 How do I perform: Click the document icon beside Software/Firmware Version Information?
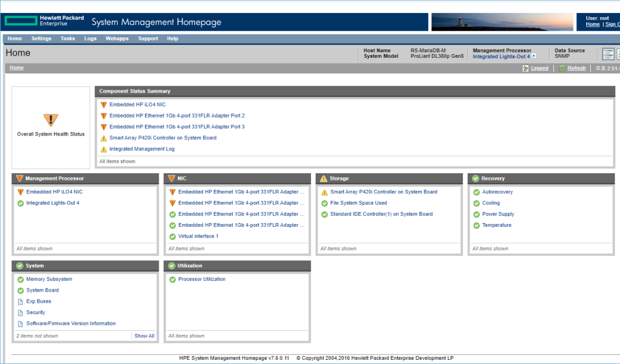tap(21, 323)
